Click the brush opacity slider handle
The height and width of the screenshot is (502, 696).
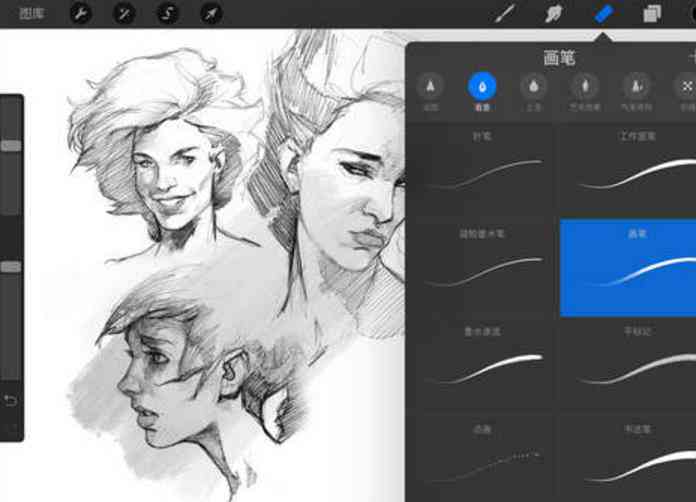point(11,267)
